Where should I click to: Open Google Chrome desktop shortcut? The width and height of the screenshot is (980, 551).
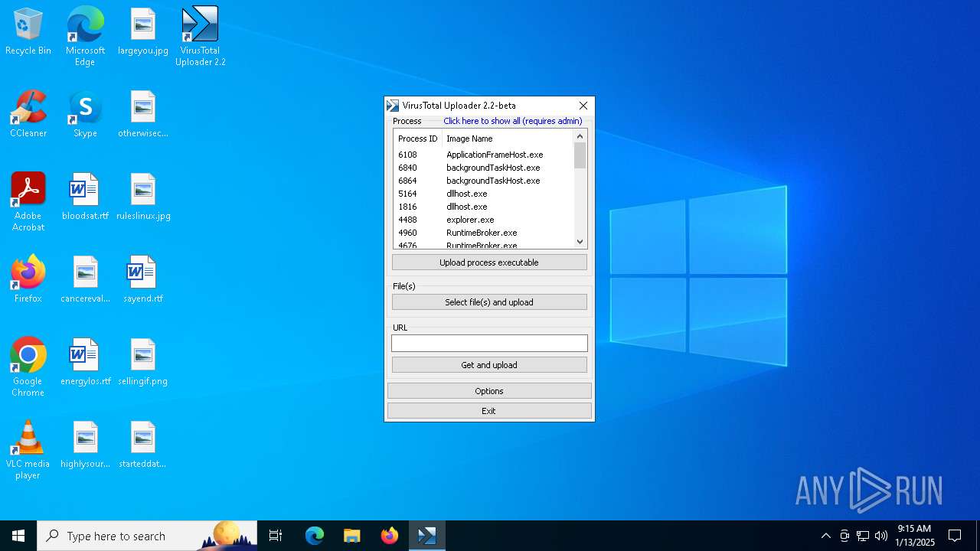28,367
